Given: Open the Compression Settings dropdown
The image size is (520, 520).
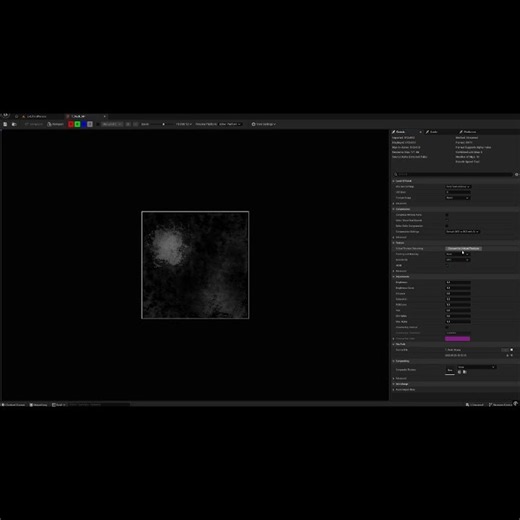Looking at the screenshot, I should coord(462,232).
